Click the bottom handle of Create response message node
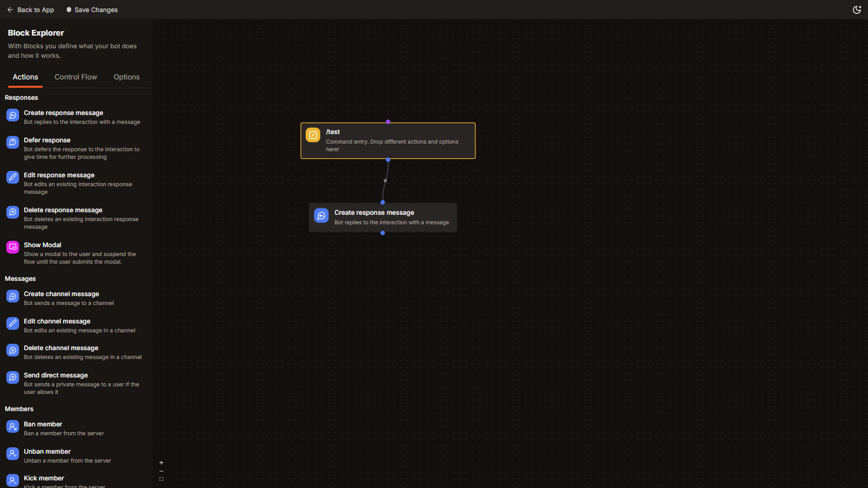 [x=383, y=233]
